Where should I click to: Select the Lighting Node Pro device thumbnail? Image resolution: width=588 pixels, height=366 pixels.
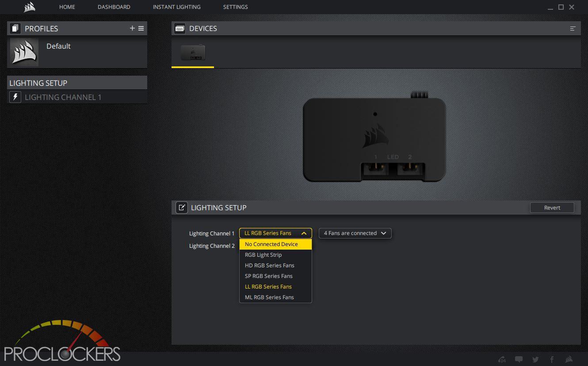(193, 52)
